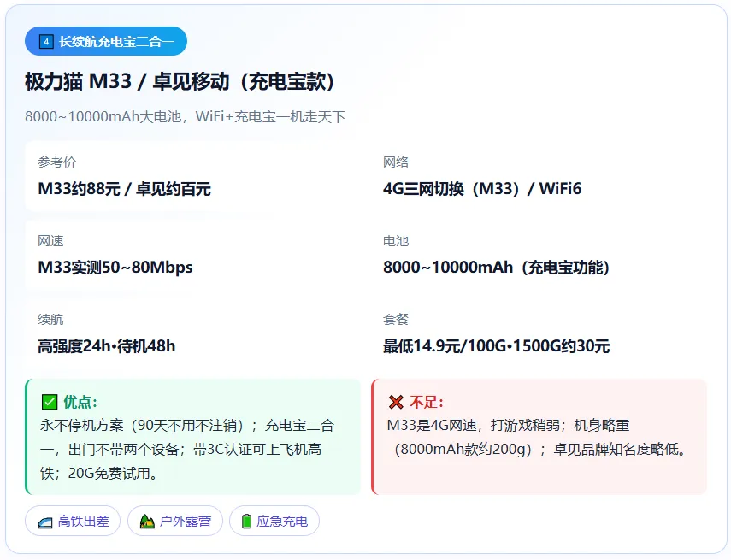Viewport: 731px width, 560px height.
Task: Click the 套餐 label
Action: pyautogui.click(x=396, y=320)
